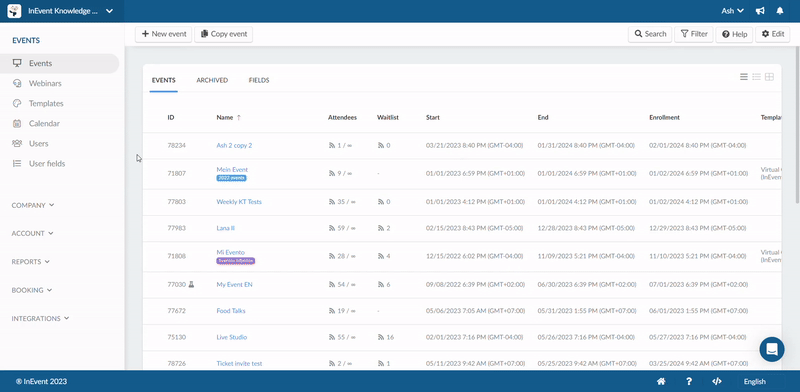
Task: Switch to the FIELDS tab
Action: pos(259,80)
